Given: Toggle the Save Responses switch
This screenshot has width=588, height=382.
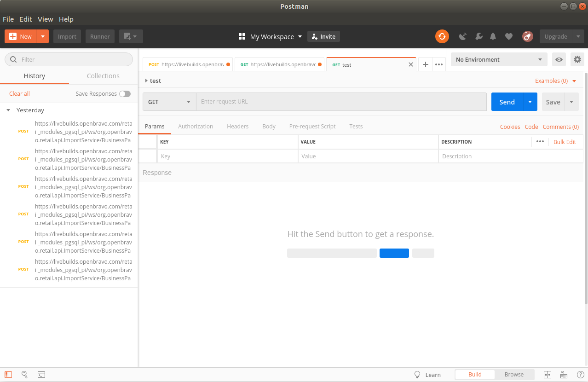Looking at the screenshot, I should [x=125, y=94].
